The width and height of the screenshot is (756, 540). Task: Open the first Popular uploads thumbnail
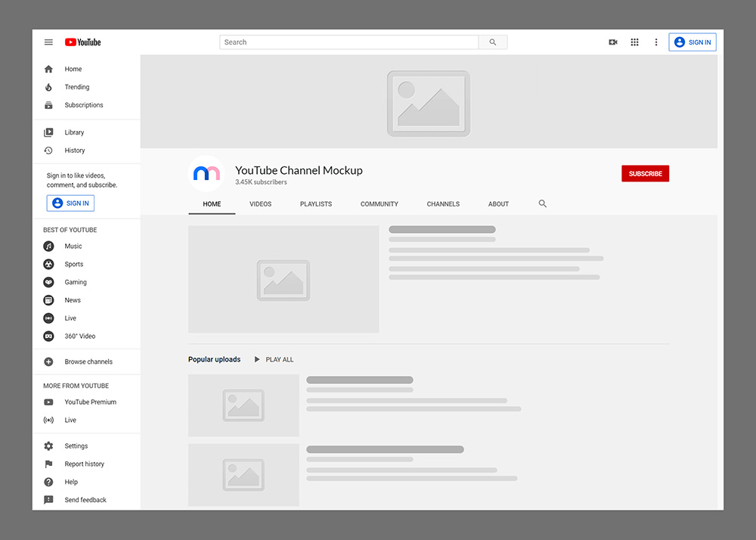tap(243, 405)
